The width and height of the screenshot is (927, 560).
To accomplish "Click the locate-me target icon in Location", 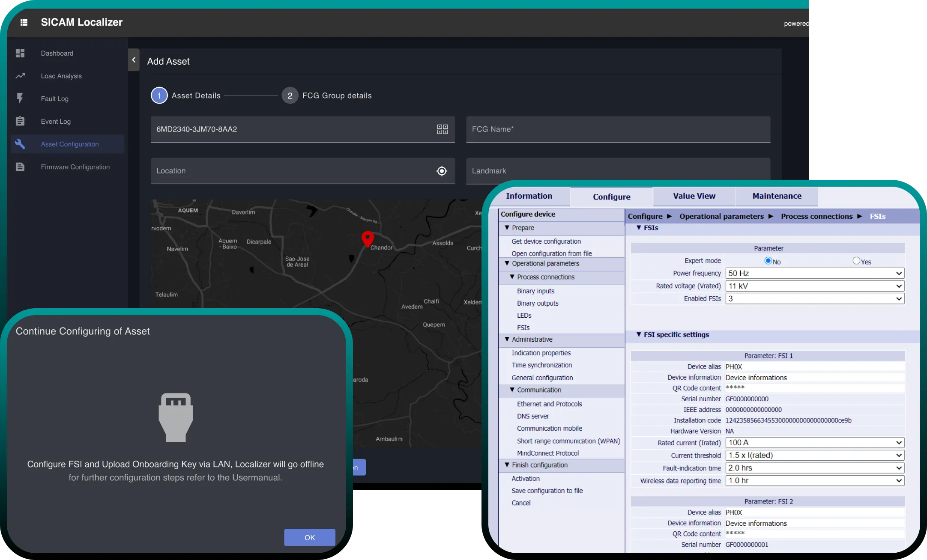I will pos(442,171).
